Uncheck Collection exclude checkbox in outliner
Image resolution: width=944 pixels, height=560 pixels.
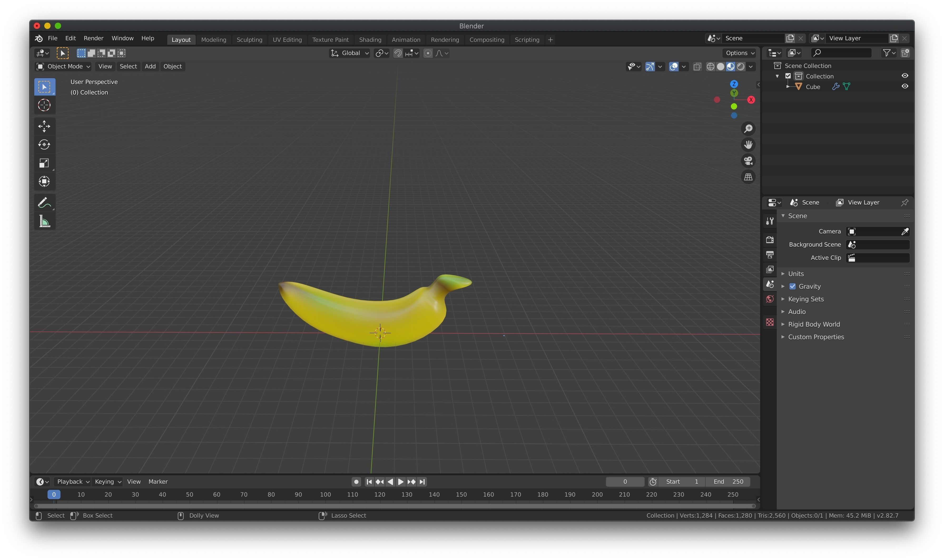pyautogui.click(x=788, y=76)
